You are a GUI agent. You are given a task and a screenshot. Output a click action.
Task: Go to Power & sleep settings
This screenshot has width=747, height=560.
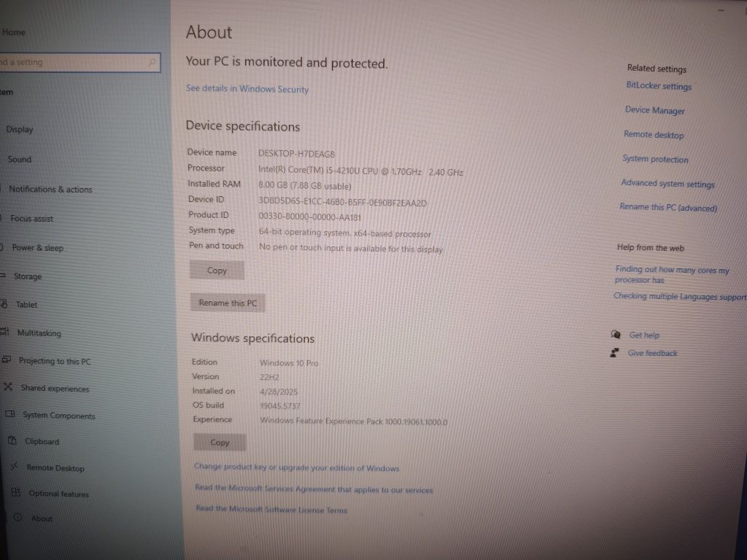(38, 248)
